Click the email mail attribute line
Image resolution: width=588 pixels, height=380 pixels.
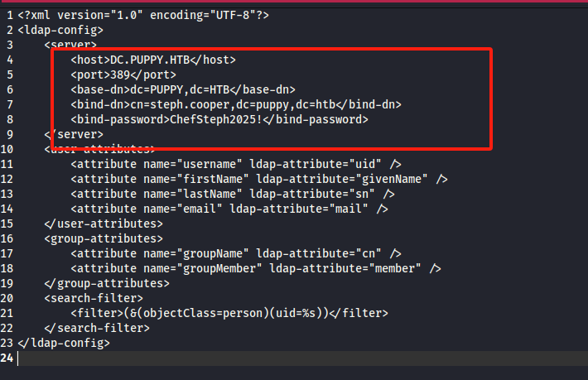(229, 209)
